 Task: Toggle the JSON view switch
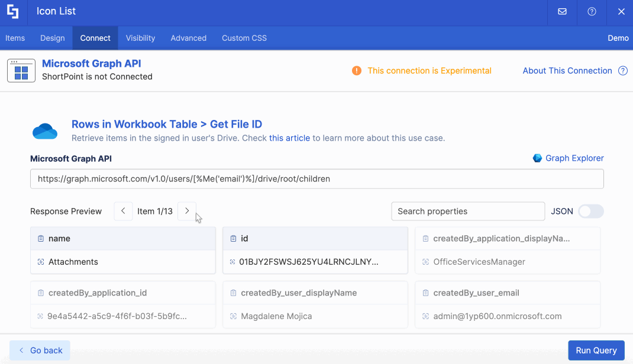coord(590,211)
